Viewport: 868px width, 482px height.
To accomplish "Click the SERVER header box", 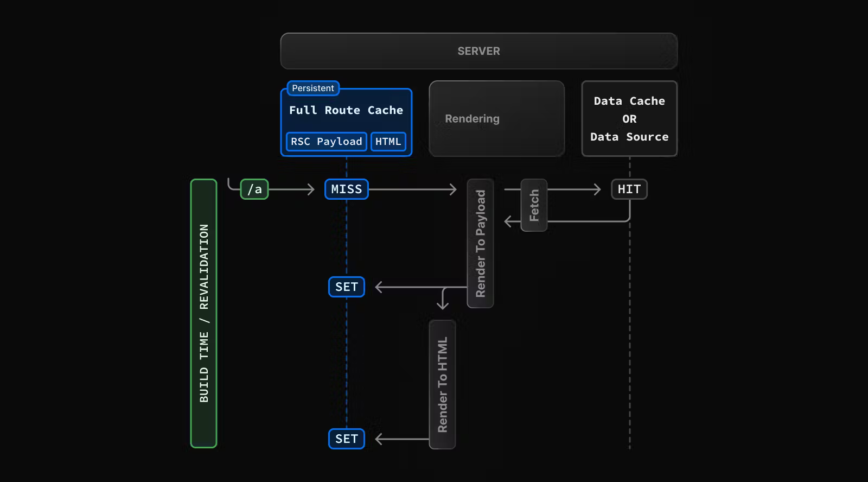I will (478, 51).
